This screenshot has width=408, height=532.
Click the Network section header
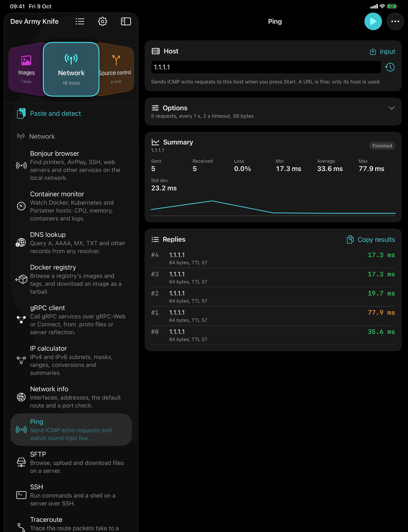pyautogui.click(x=42, y=136)
